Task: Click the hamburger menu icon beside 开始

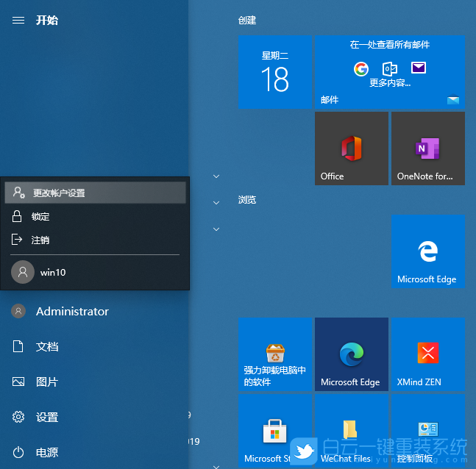Action: pos(18,21)
